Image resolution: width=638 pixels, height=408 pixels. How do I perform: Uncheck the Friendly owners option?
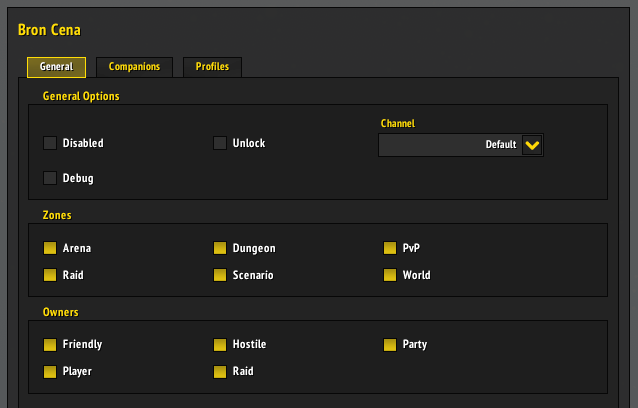tap(50, 345)
